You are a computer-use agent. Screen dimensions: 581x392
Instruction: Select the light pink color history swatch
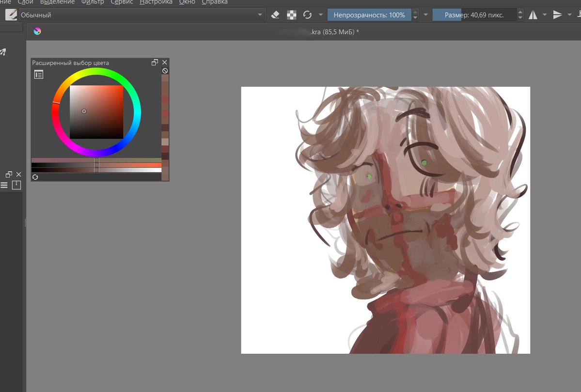tap(165, 142)
